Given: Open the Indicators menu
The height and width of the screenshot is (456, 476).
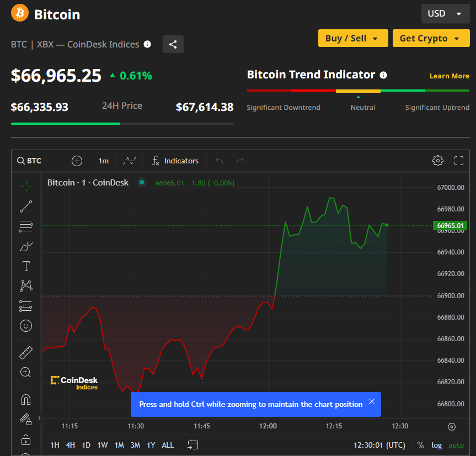Looking at the screenshot, I should 175,161.
